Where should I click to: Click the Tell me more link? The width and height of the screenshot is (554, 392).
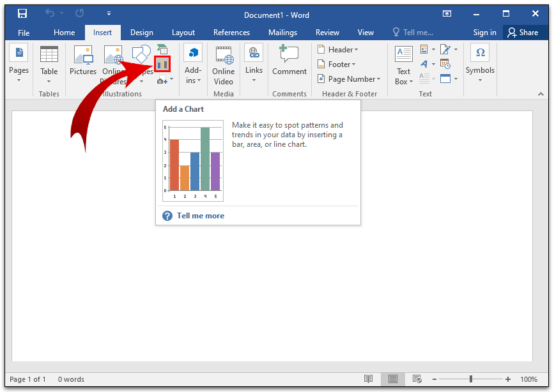point(201,216)
